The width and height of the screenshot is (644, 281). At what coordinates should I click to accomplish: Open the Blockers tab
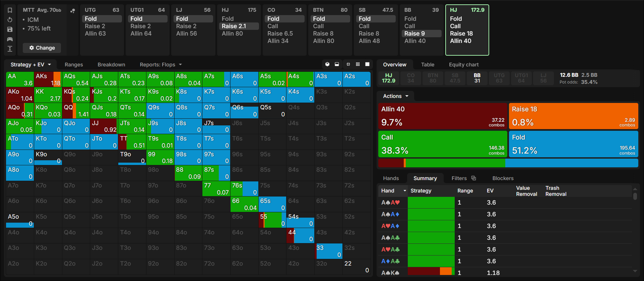coord(503,178)
